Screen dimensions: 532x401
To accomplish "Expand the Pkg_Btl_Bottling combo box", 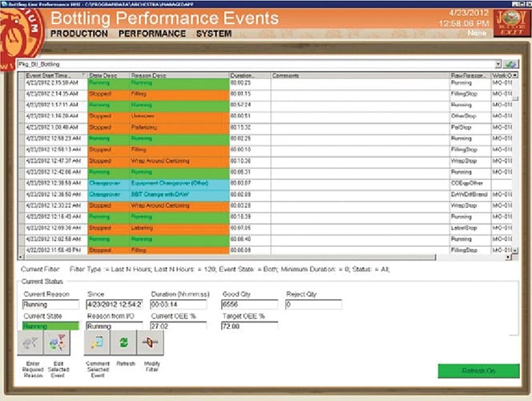I will (498, 63).
